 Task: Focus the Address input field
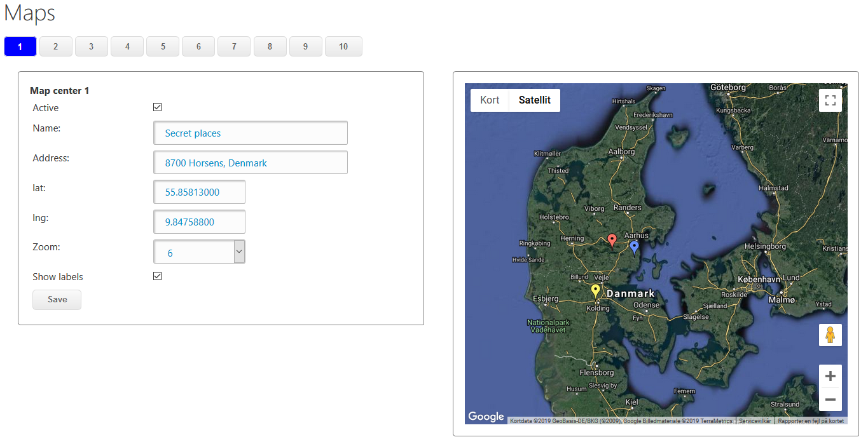pos(251,163)
